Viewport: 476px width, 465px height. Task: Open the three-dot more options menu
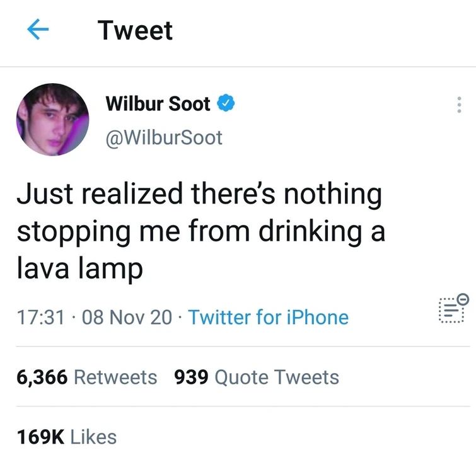pyautogui.click(x=459, y=105)
